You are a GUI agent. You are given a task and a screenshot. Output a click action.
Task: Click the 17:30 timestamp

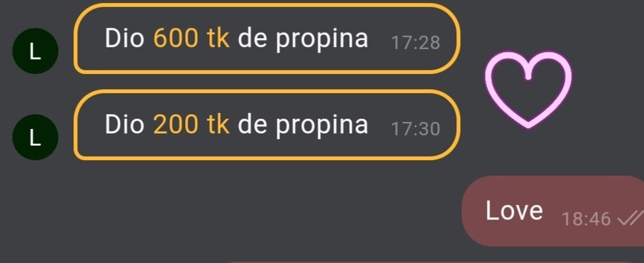click(x=416, y=129)
